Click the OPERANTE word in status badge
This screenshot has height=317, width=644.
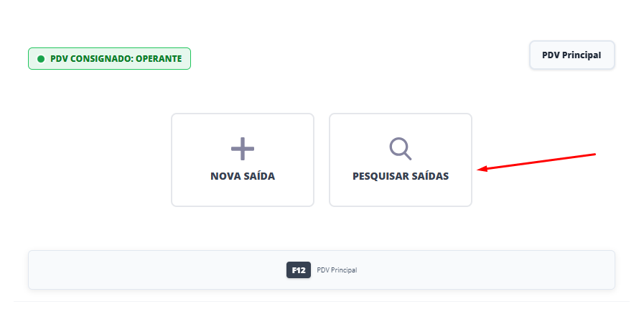click(x=160, y=58)
